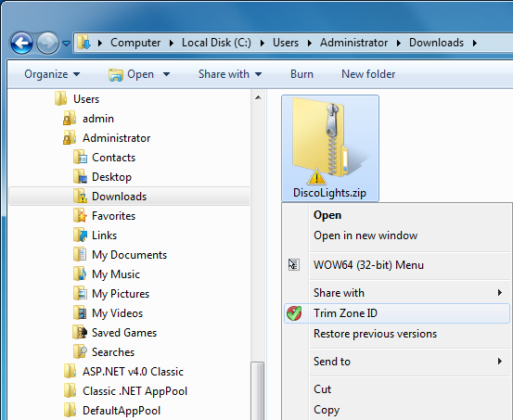Expand the arrow after Users breadcrumb
The width and height of the screenshot is (513, 420).
pos(310,43)
